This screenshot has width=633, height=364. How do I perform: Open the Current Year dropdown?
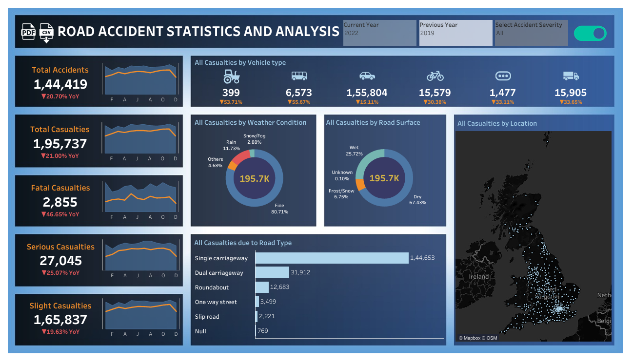click(x=379, y=33)
